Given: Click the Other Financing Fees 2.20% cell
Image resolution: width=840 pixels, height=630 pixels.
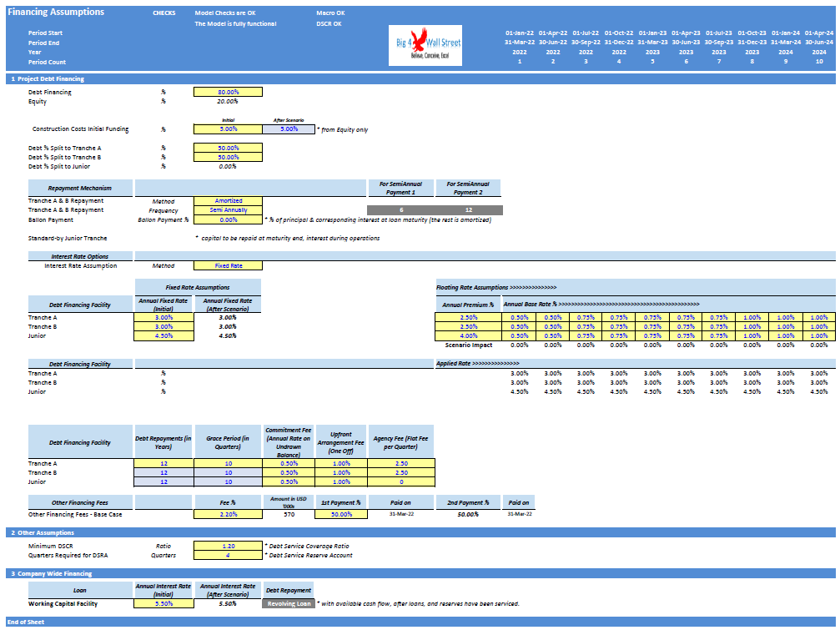Looking at the screenshot, I should 229,514.
